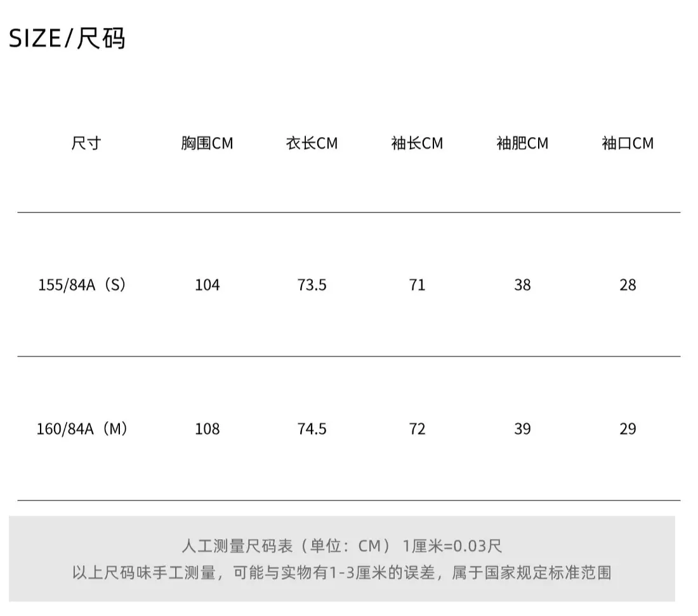Select the cuff value 28
Image resolution: width=698 pixels, height=616 pixels.
point(628,285)
